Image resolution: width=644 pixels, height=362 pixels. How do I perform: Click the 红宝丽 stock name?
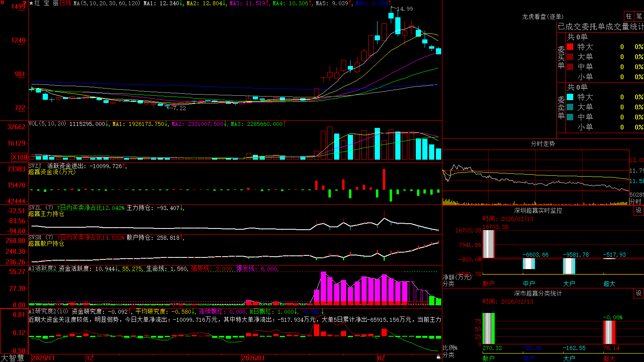click(47, 3)
